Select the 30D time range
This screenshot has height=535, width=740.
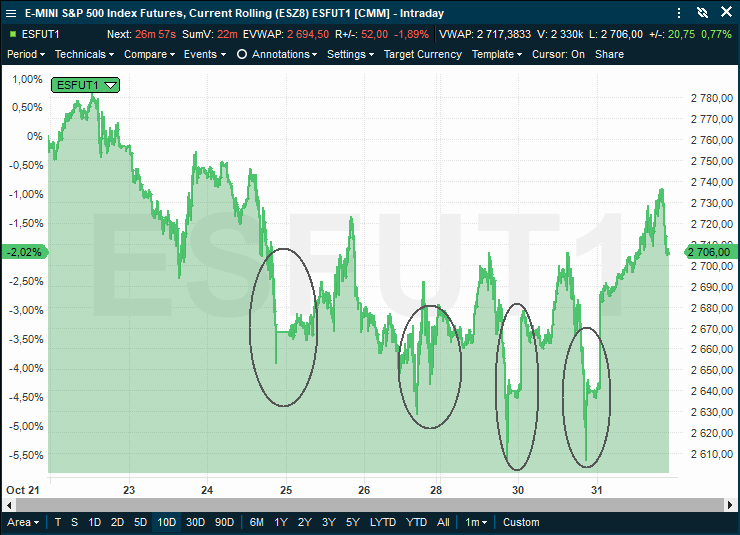pos(195,522)
